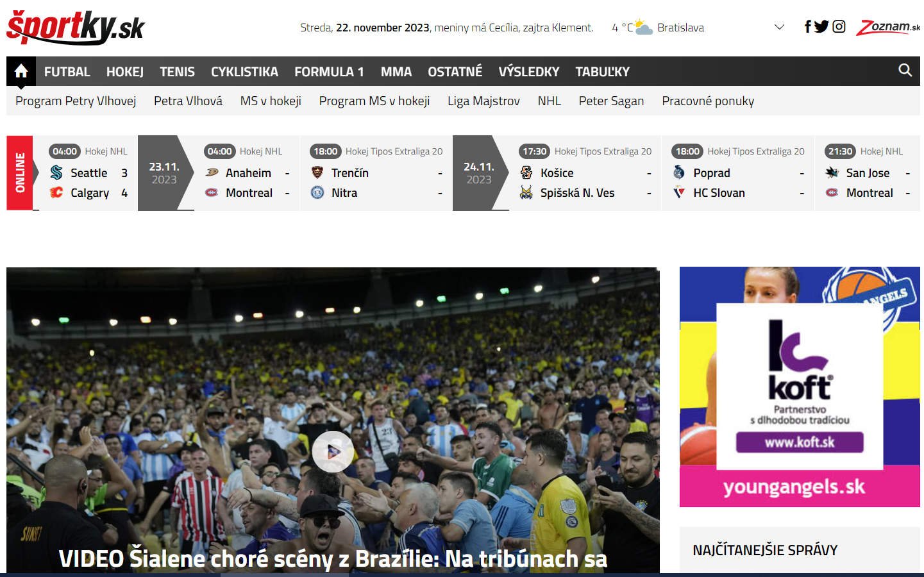Open the koft youngangels.sk advertisement
Screen dimensions: 924x577
point(800,387)
